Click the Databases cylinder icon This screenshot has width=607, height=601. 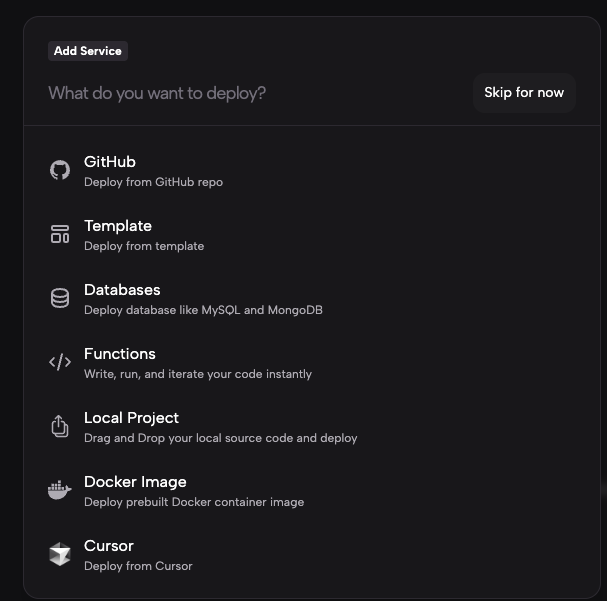click(60, 298)
